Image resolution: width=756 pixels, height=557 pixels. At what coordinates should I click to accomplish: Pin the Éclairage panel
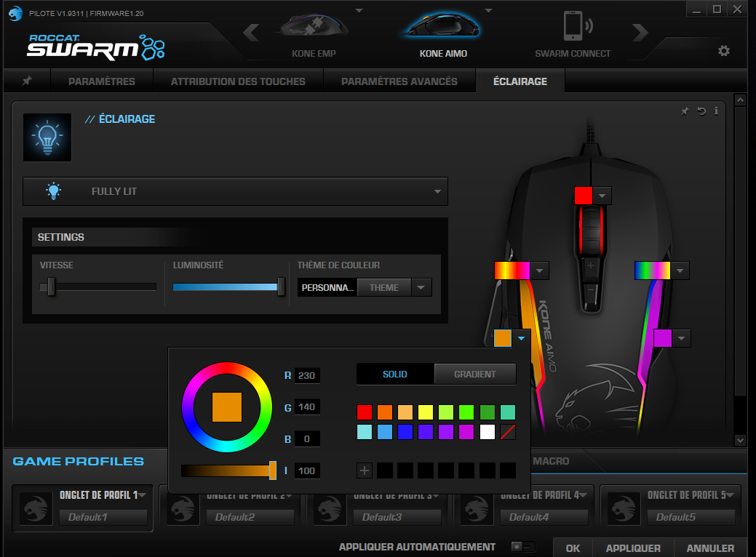(x=685, y=111)
